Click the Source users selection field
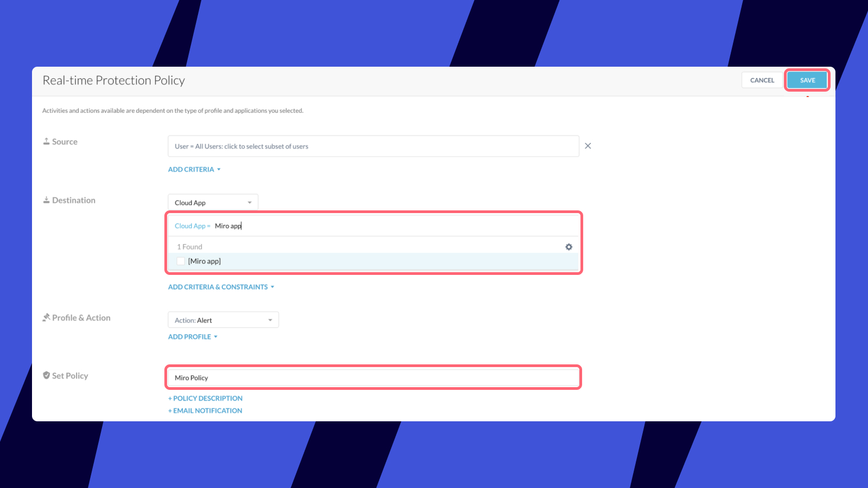 coord(373,146)
